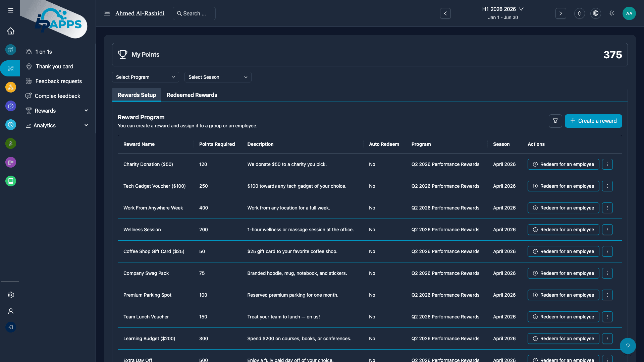The height and width of the screenshot is (362, 644).
Task: Open more actions for Company Swag Pack
Action: [x=607, y=273]
